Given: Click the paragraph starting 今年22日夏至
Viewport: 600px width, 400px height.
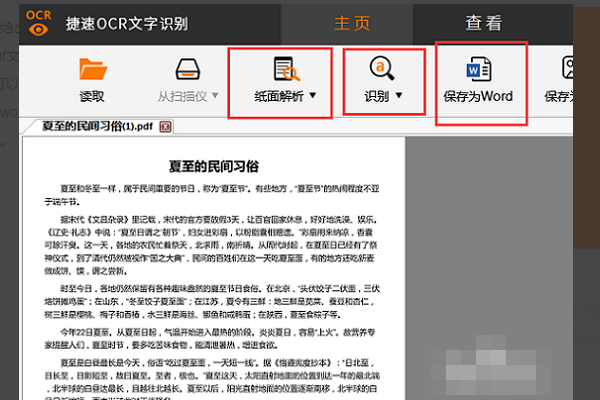Looking at the screenshot, I should (x=210, y=339).
